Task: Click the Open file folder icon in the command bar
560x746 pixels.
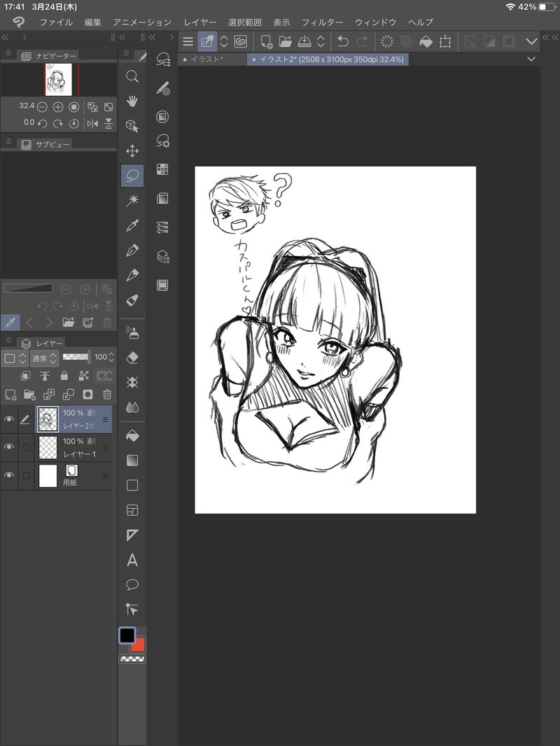Action: pos(286,41)
